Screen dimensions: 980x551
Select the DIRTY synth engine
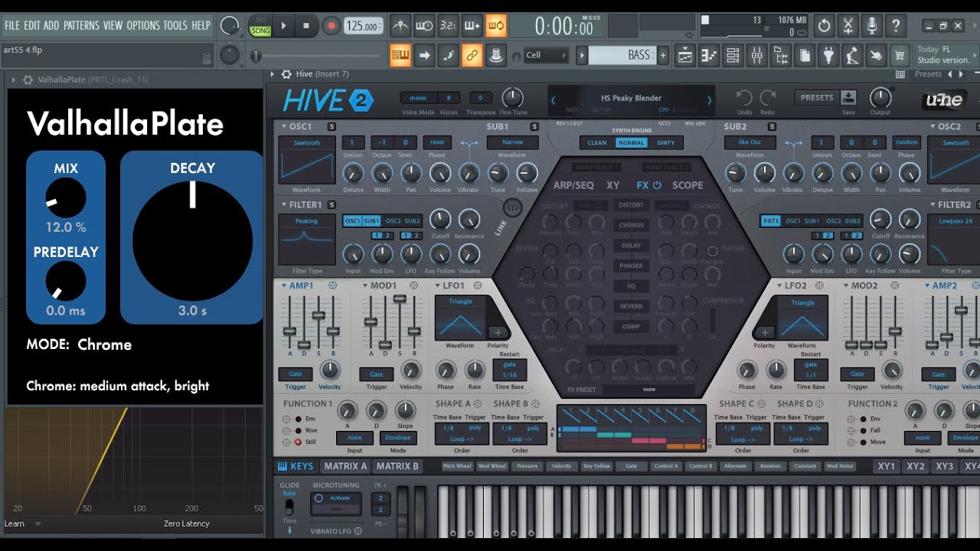665,143
